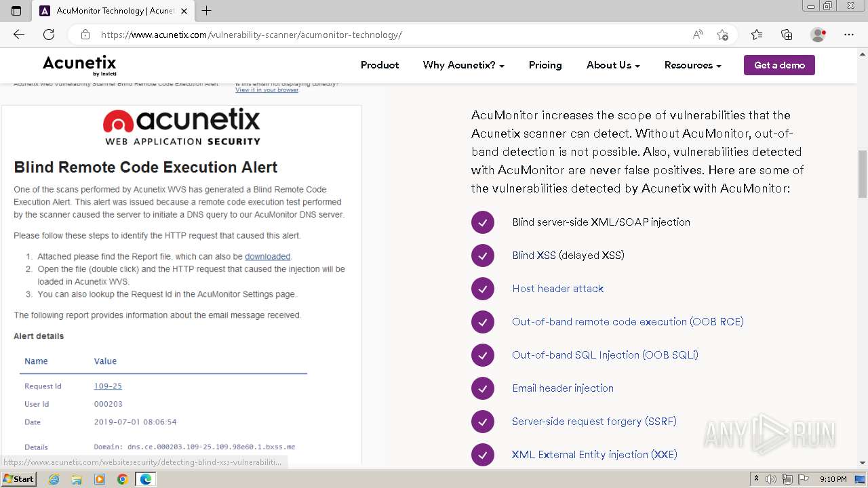This screenshot has width=868, height=488.
Task: Open the Favorites list icon
Action: 757,35
